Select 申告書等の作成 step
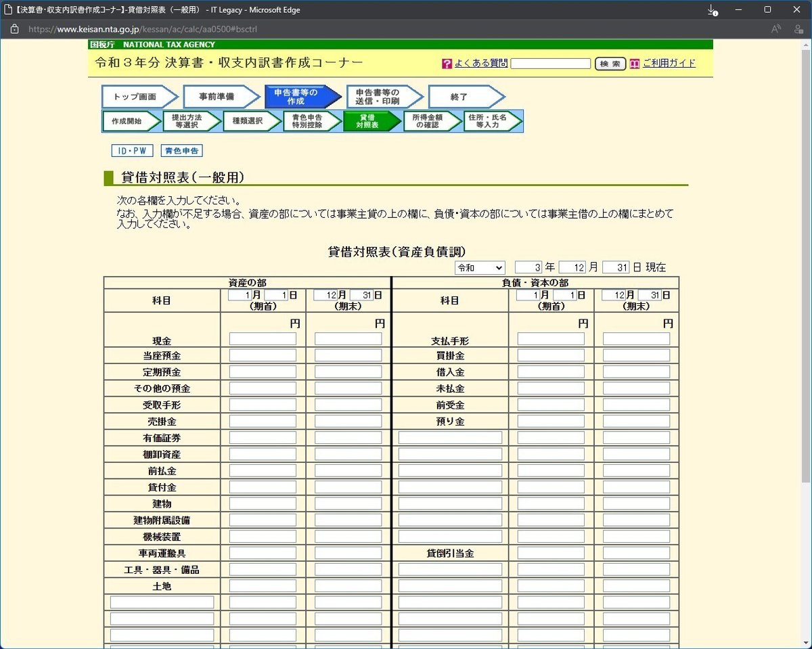Viewport: 812px width, 649px height. click(x=302, y=97)
